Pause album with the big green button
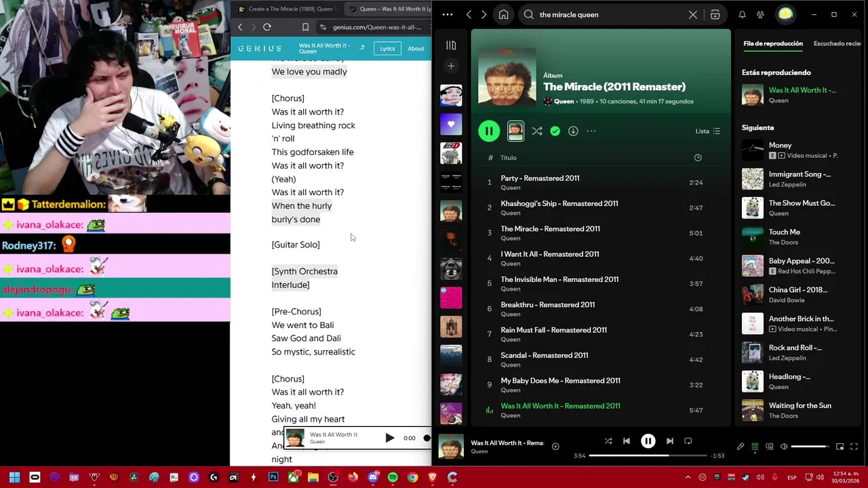Screen dimensions: 868x488 (x=489, y=131)
